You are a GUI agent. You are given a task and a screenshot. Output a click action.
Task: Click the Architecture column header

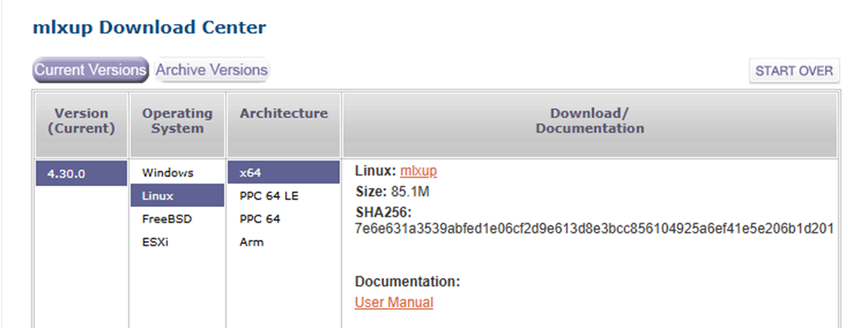pos(283,114)
